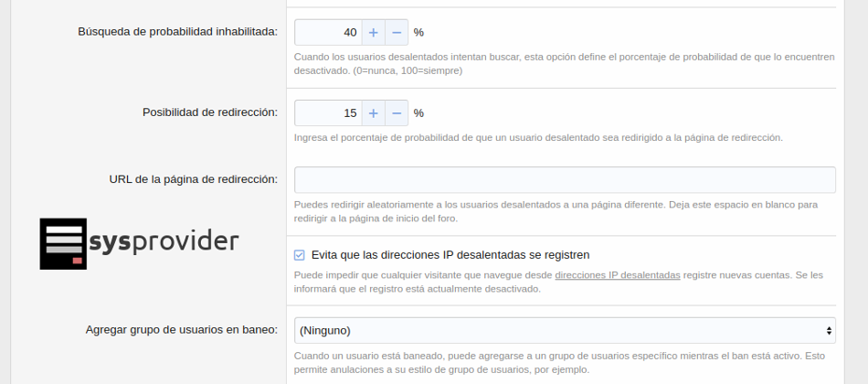Screen dimensions: 868x384
Task: Click the 'Posibilidad de redirección' label
Action: (x=209, y=113)
